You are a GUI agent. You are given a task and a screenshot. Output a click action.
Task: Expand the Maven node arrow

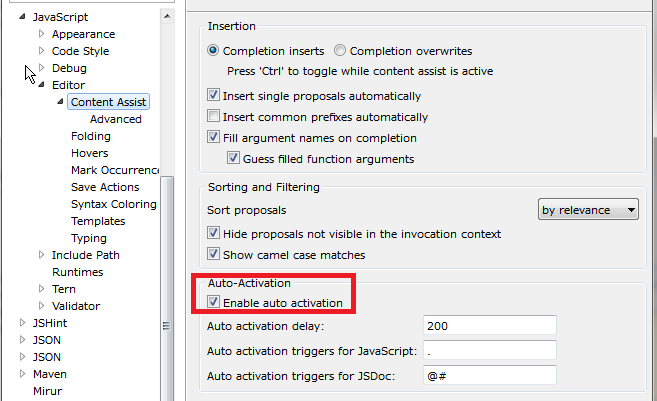[22, 373]
